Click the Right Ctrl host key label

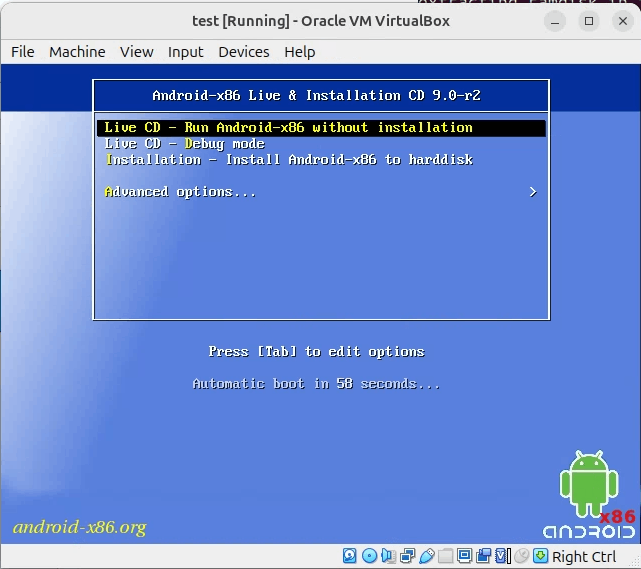[x=584, y=556]
